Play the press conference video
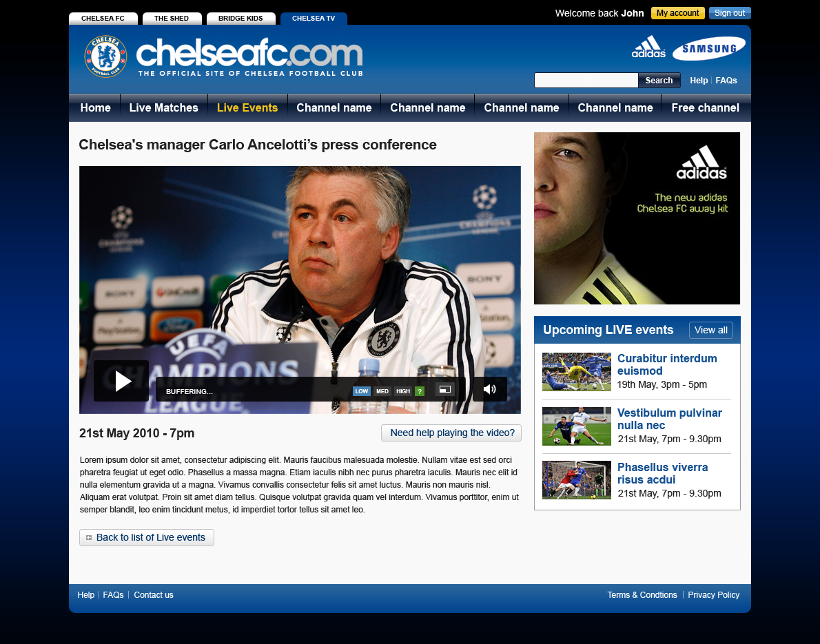This screenshot has height=644, width=820. pos(121,381)
